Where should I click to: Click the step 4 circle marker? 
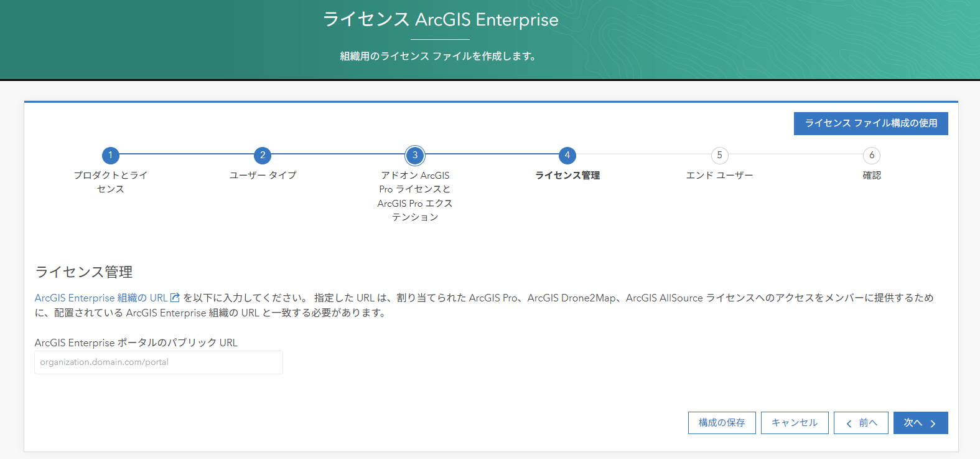[567, 155]
